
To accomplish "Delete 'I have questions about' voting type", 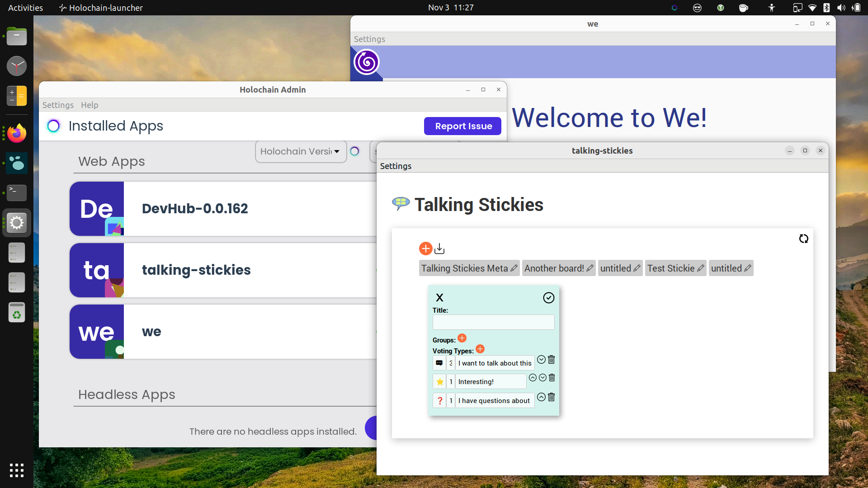I will 552,397.
